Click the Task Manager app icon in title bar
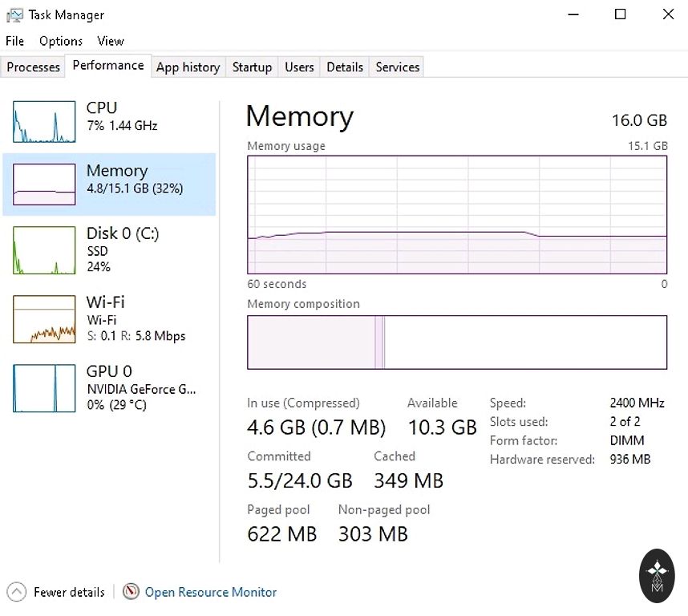688x616 pixels. point(14,14)
